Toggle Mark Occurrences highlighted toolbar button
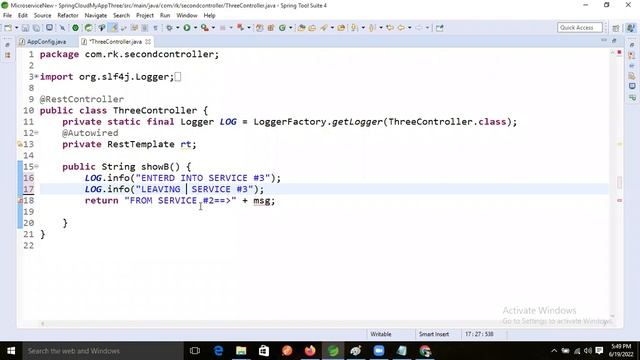This screenshot has width=640, height=360. click(x=114, y=28)
